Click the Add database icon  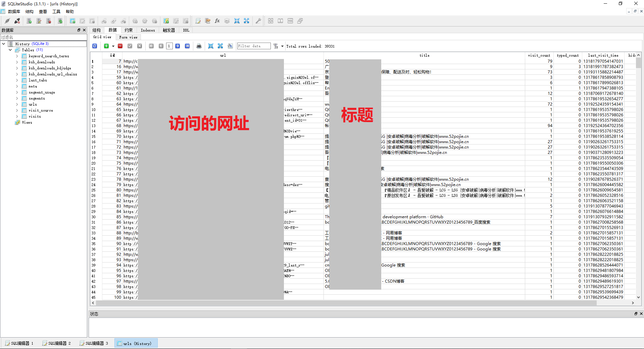pos(29,21)
